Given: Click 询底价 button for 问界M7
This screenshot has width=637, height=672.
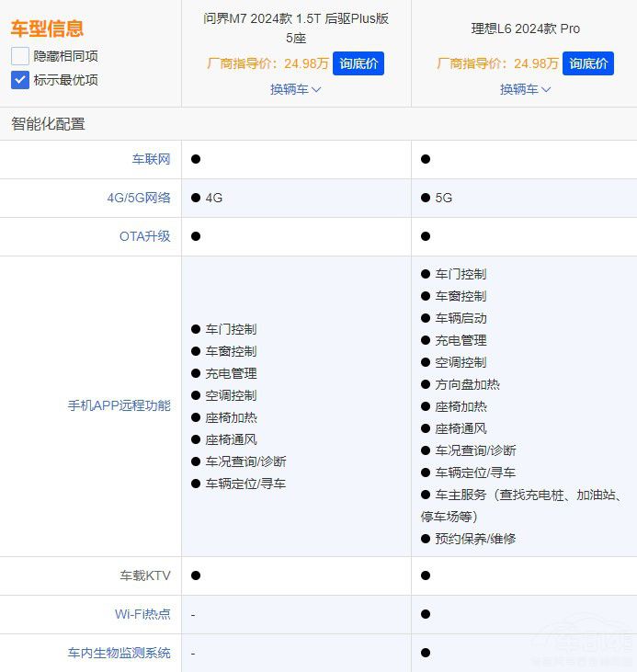Looking at the screenshot, I should [x=358, y=63].
